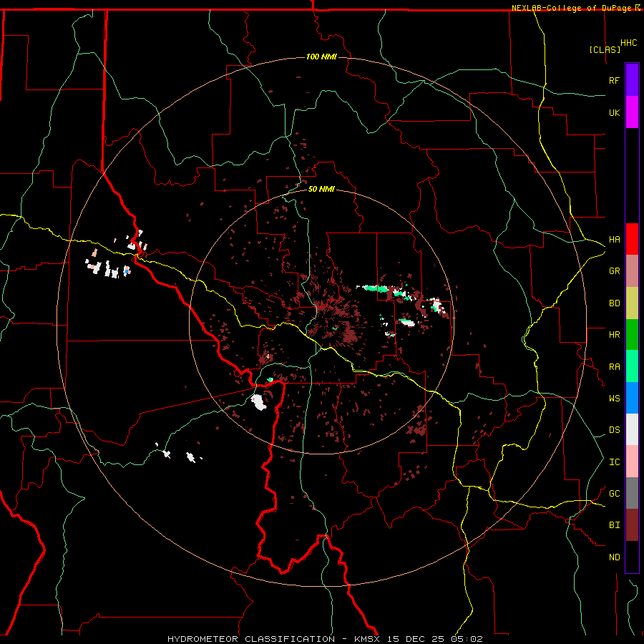644x644 pixels.
Task: Click the HR legend label
Action: click(x=614, y=335)
